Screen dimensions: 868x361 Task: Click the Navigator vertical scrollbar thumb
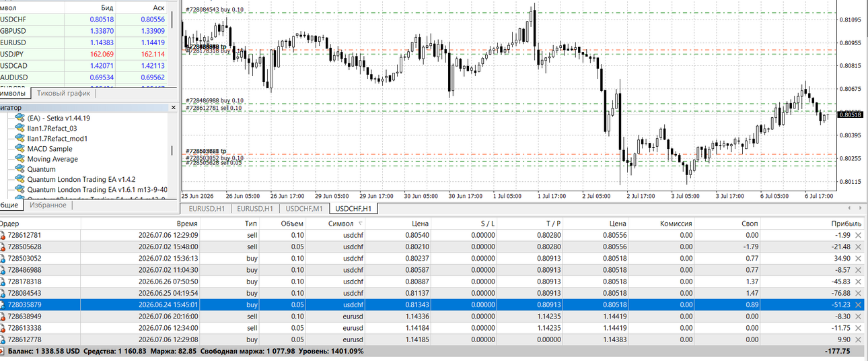click(172, 151)
